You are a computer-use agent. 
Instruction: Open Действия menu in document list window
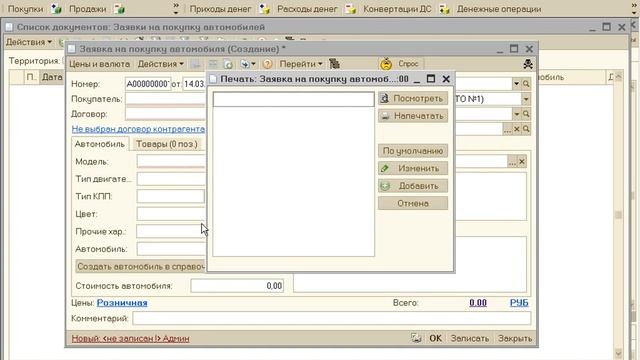(29, 42)
